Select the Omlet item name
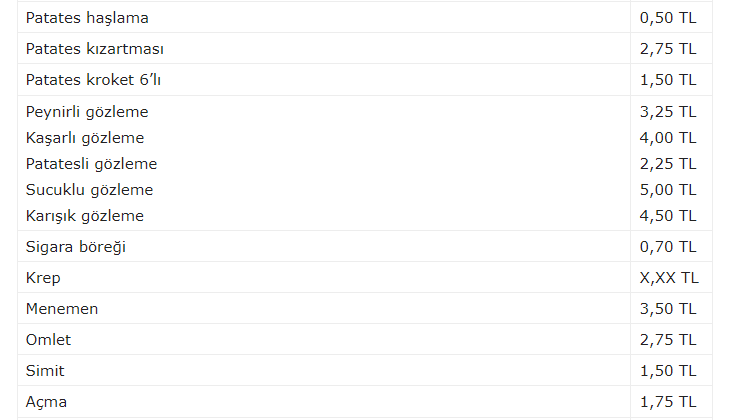The image size is (731, 420). pos(49,340)
